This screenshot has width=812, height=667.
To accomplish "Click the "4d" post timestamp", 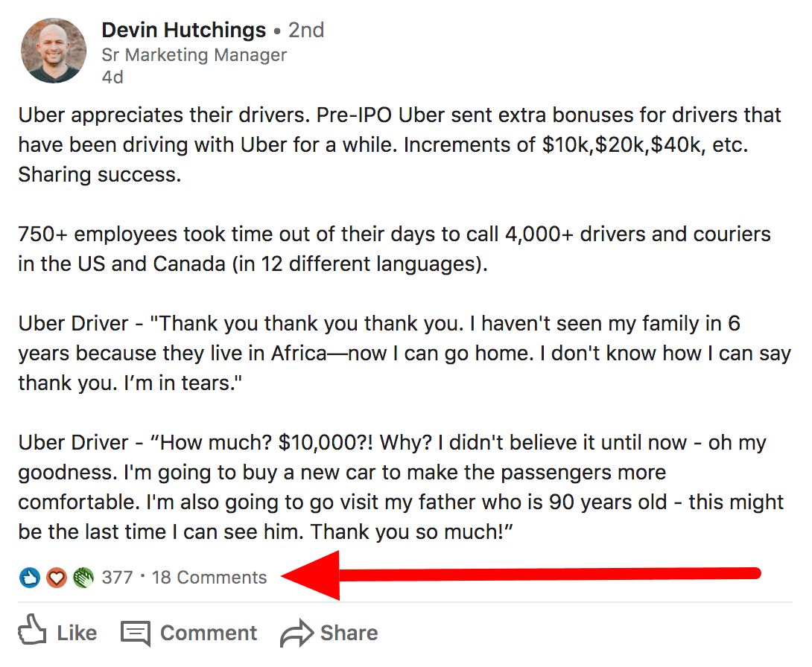I will click(x=112, y=77).
